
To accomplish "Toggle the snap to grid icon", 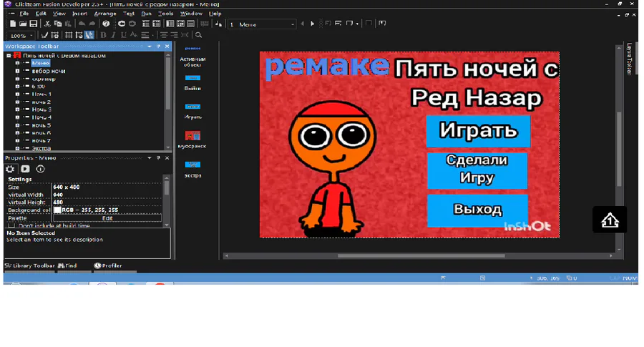I will (79, 35).
